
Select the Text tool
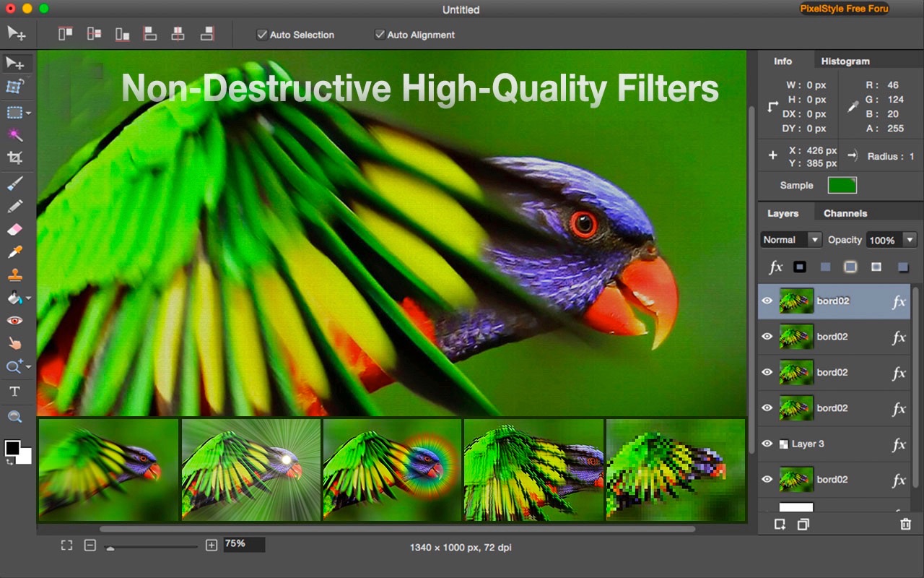14,392
